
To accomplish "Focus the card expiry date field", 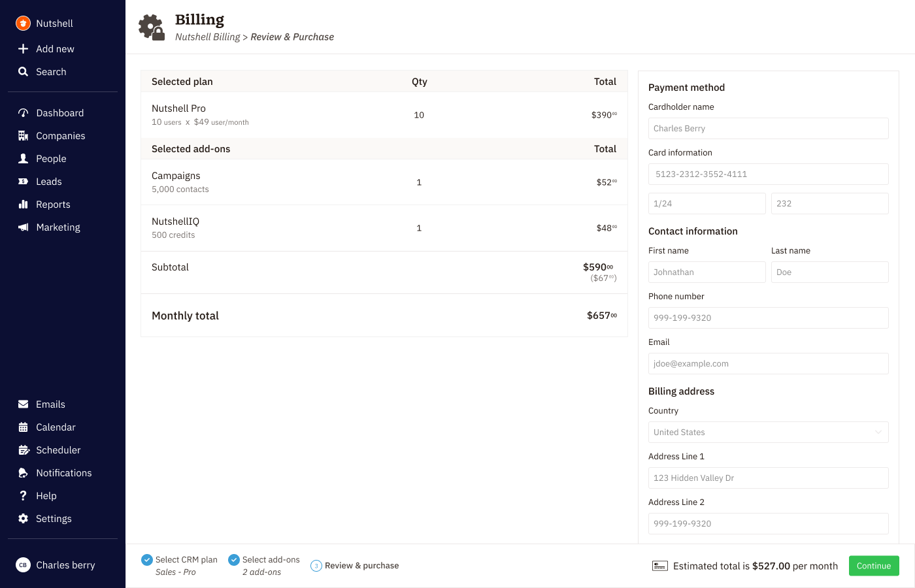I will click(x=707, y=204).
